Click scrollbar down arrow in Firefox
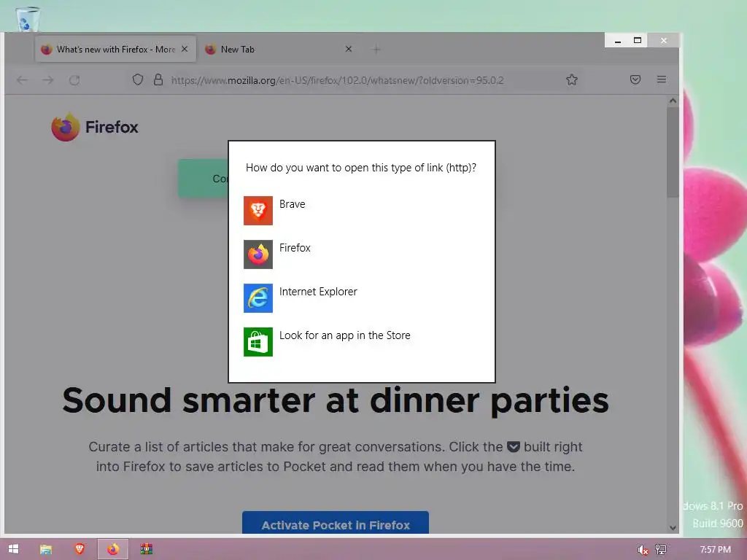The width and height of the screenshot is (747, 560). click(673, 528)
